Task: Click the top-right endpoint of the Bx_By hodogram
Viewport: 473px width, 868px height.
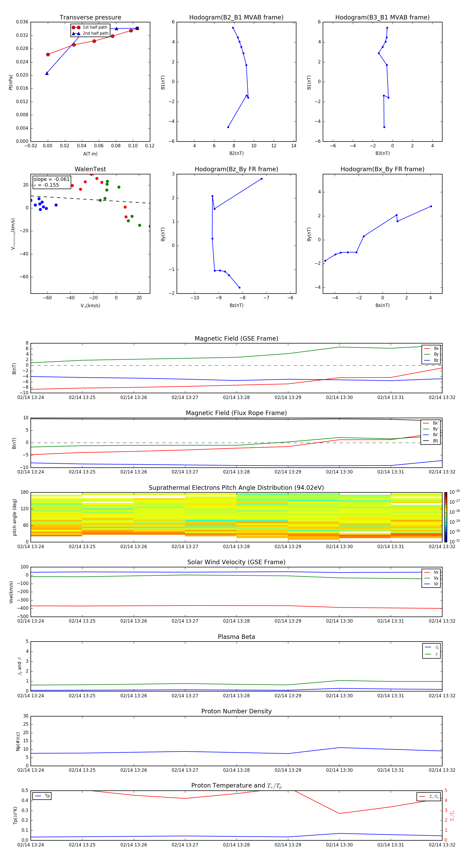Action: 431,206
